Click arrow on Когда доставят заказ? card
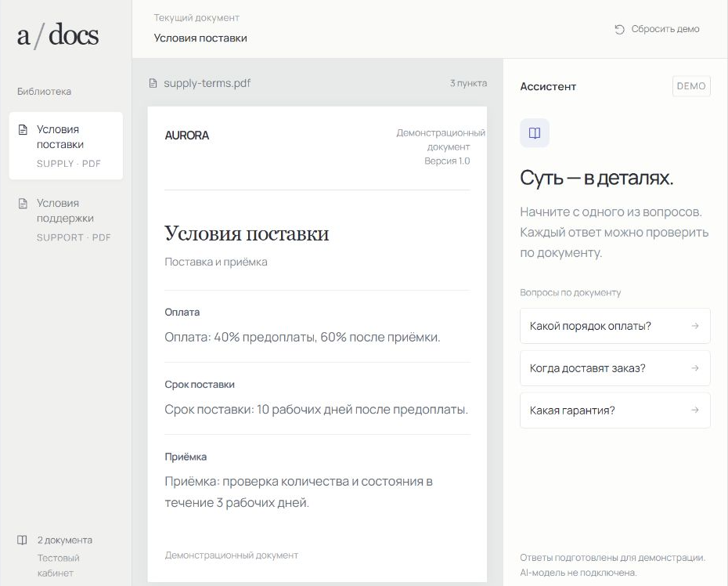Image resolution: width=728 pixels, height=586 pixels. coord(695,368)
